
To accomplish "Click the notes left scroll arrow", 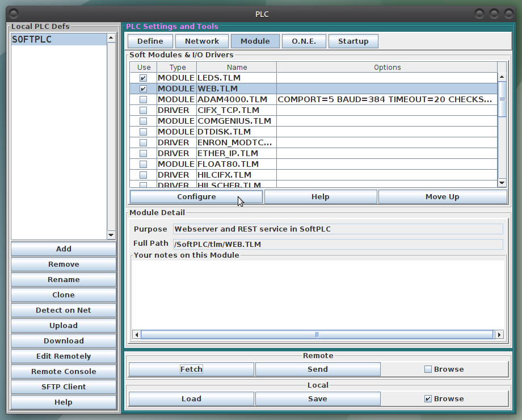I will point(137,334).
